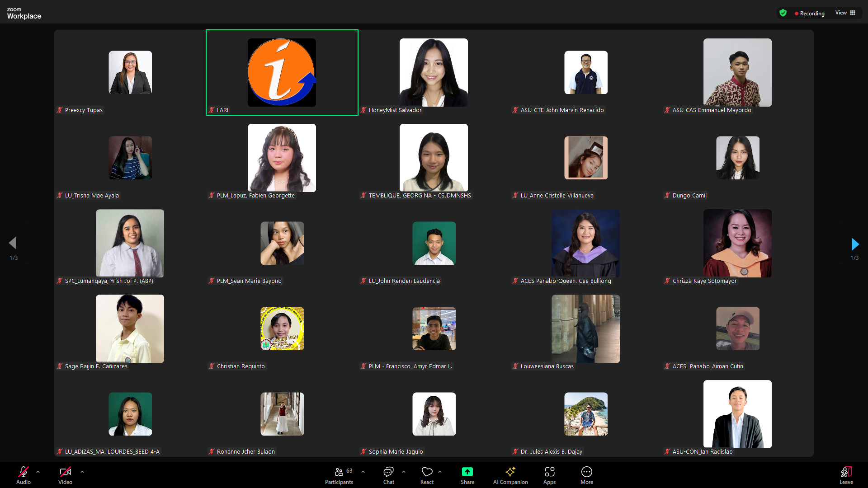This screenshot has width=868, height=488.
Task: Go to previous gallery page
Action: point(13,243)
